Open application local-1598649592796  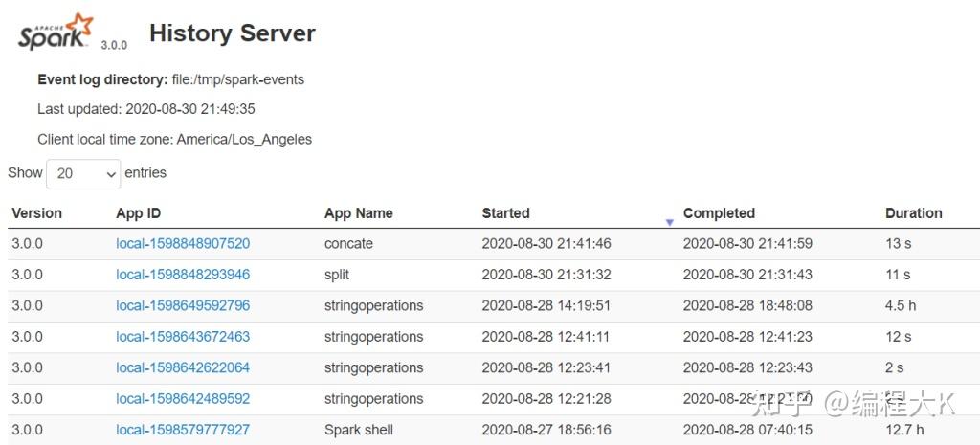183,306
